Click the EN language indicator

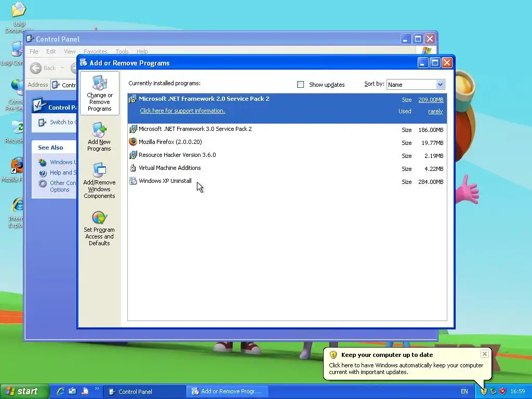point(464,391)
